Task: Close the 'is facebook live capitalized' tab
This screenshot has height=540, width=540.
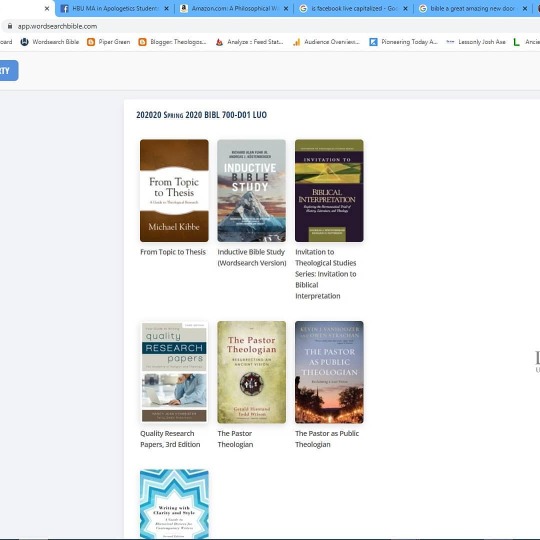Action: pyautogui.click(x=405, y=8)
